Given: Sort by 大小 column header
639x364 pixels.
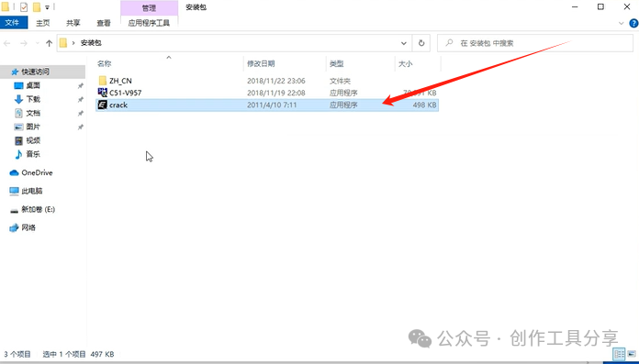Looking at the screenshot, I should click(x=405, y=63).
